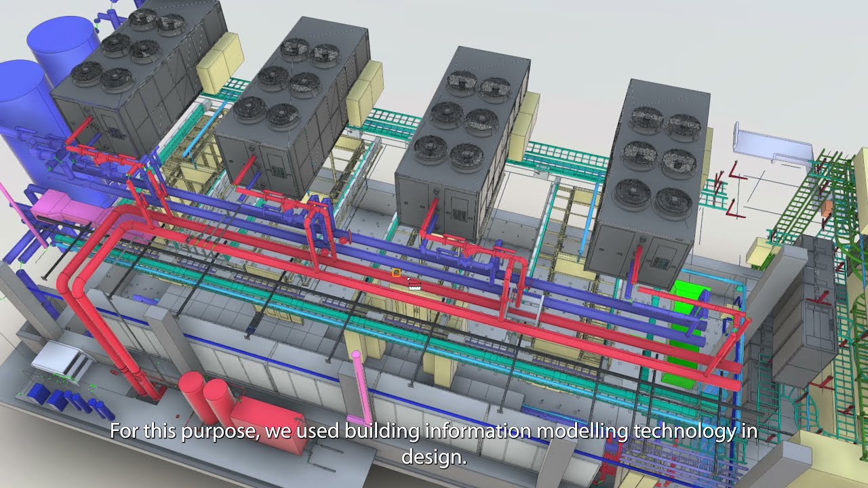The image size is (868, 488).
Task: Click the top-left fan on the rightmost chiller
Action: click(x=646, y=119)
